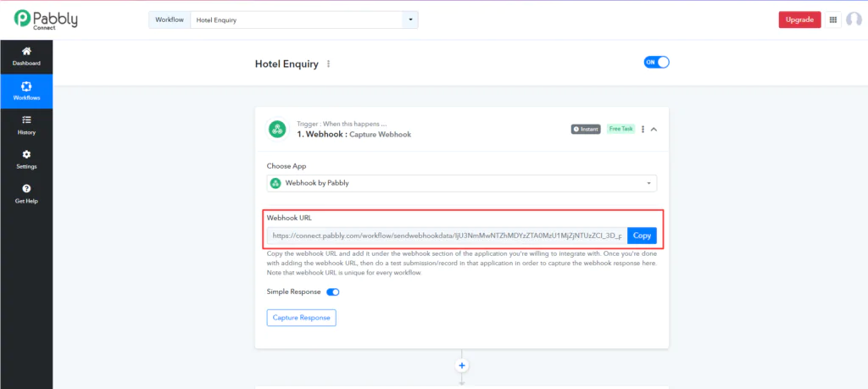868x389 pixels.
Task: Toggle the Simple Response switch
Action: point(332,292)
